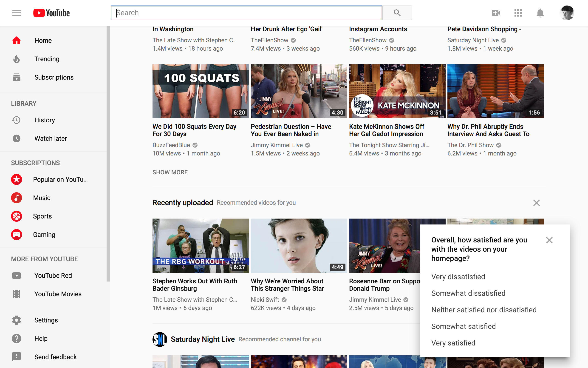Click the Watch later clock icon
This screenshot has height=368, width=588.
[17, 138]
